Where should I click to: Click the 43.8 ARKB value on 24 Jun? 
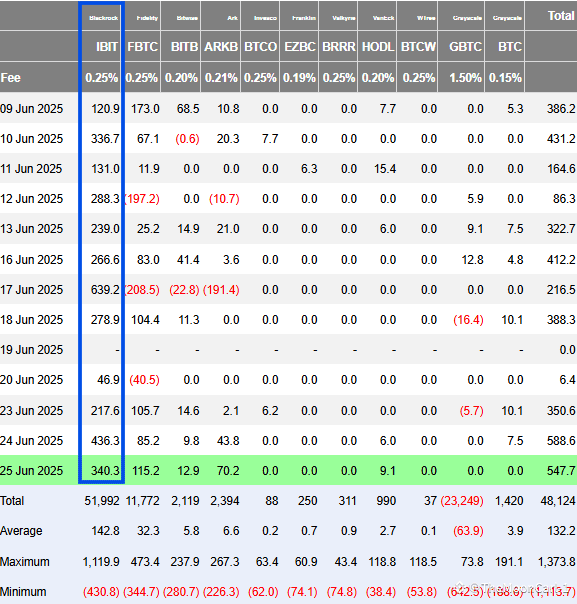228,441
